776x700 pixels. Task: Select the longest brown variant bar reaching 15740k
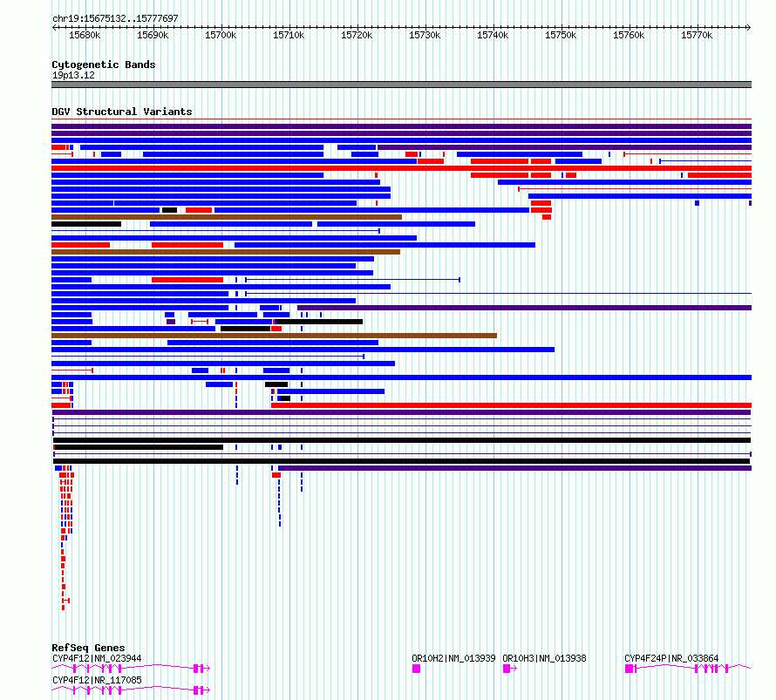(x=274, y=336)
